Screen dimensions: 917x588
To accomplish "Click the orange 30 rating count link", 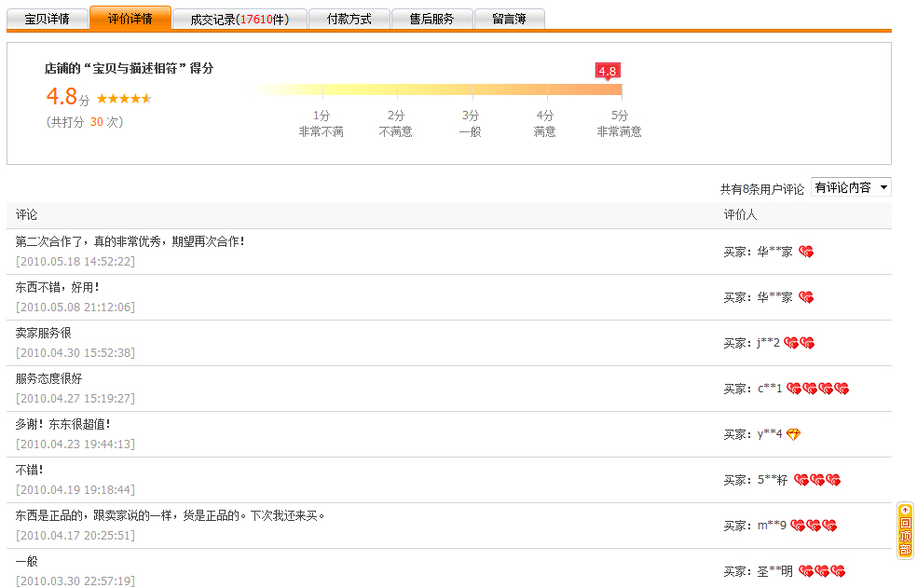I will pyautogui.click(x=97, y=122).
